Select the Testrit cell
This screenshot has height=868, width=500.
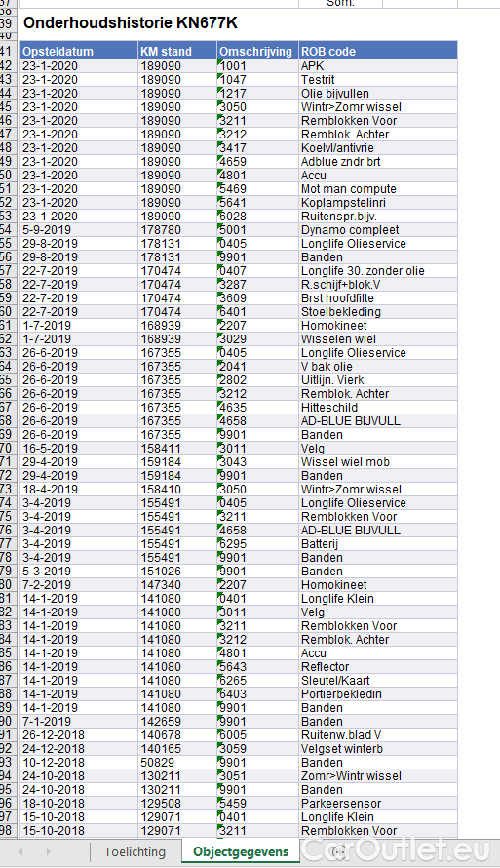coord(378,80)
